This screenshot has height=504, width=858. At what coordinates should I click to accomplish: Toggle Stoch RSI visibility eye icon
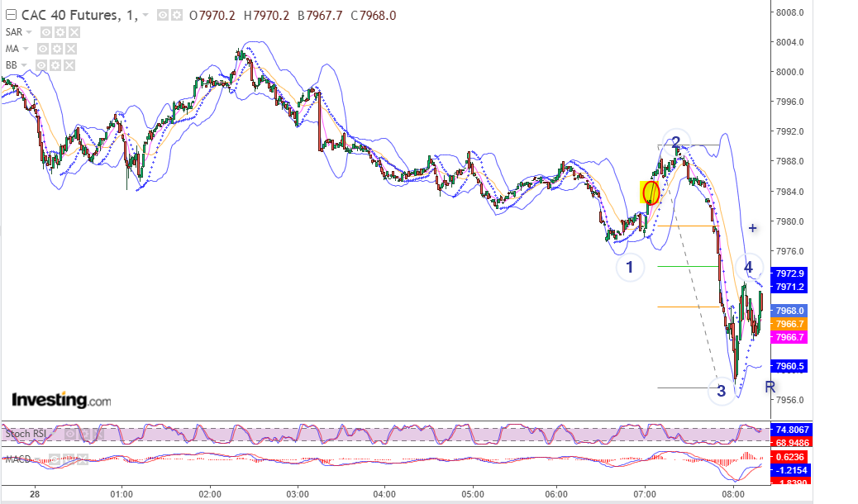tap(70, 434)
